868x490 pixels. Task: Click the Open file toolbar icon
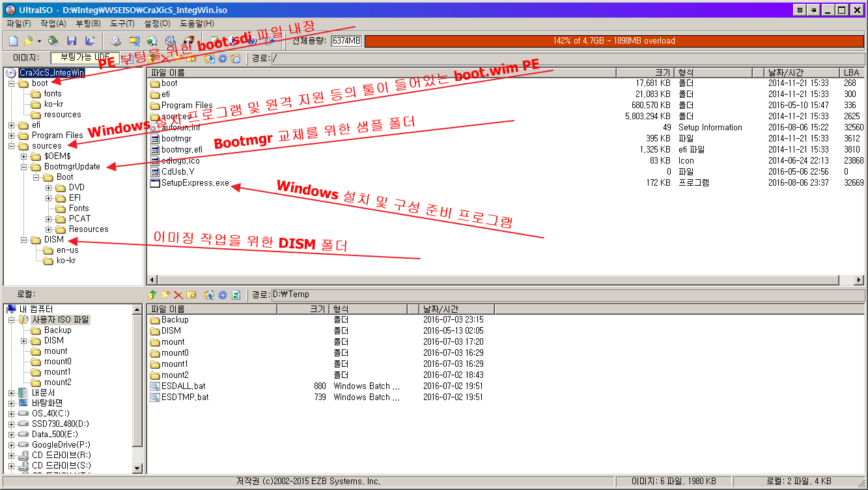[29, 41]
